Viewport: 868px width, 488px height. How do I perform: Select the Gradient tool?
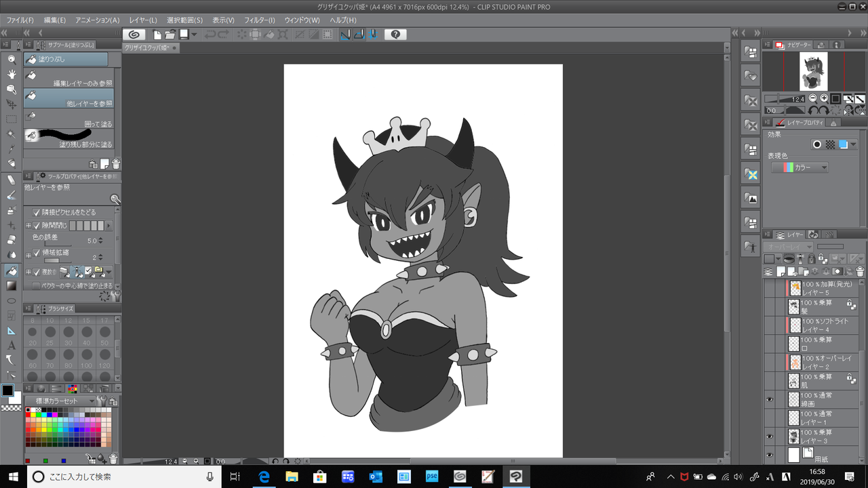pos(12,285)
